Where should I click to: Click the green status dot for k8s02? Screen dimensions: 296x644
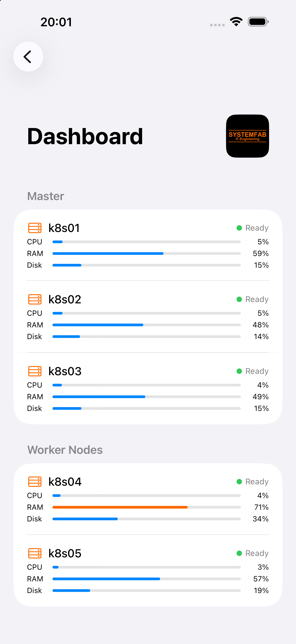(239, 299)
